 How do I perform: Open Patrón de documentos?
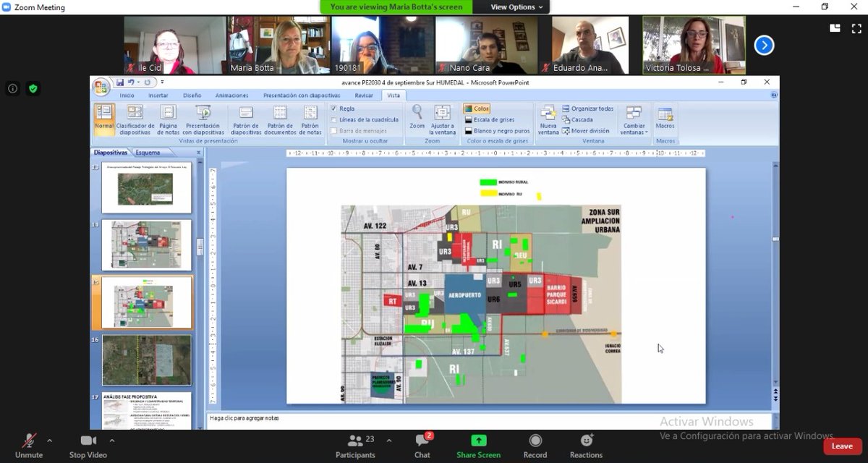coord(280,120)
